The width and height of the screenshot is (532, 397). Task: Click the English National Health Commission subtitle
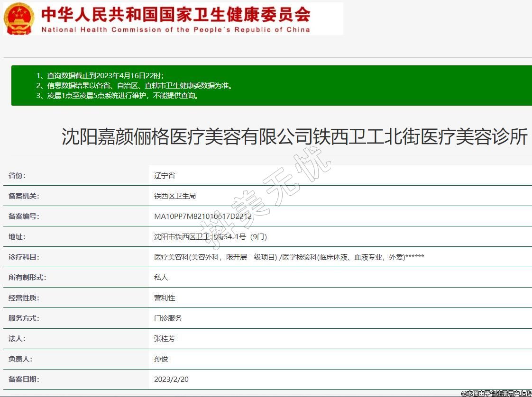(175, 29)
